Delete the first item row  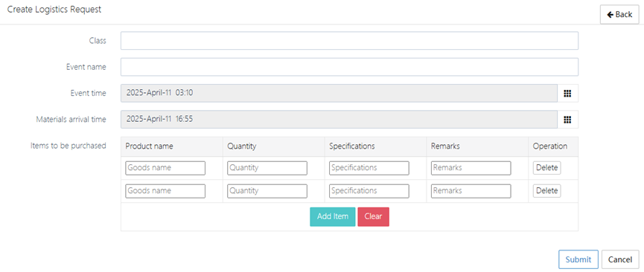[x=547, y=168]
